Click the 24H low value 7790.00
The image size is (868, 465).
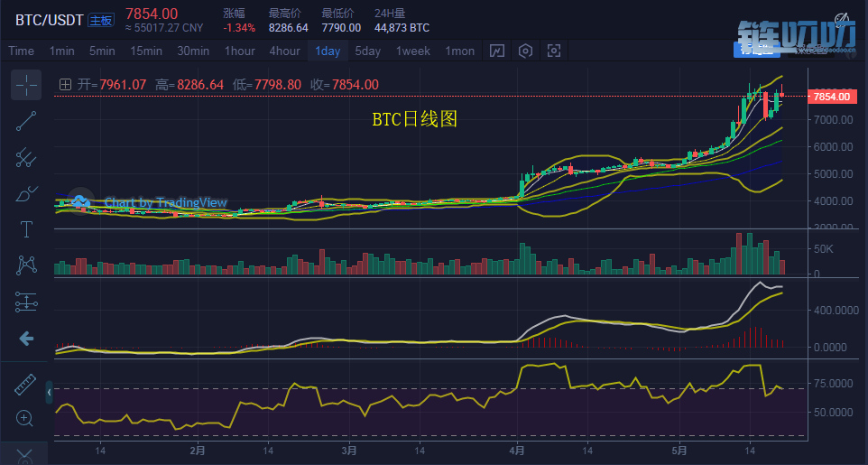pos(341,28)
